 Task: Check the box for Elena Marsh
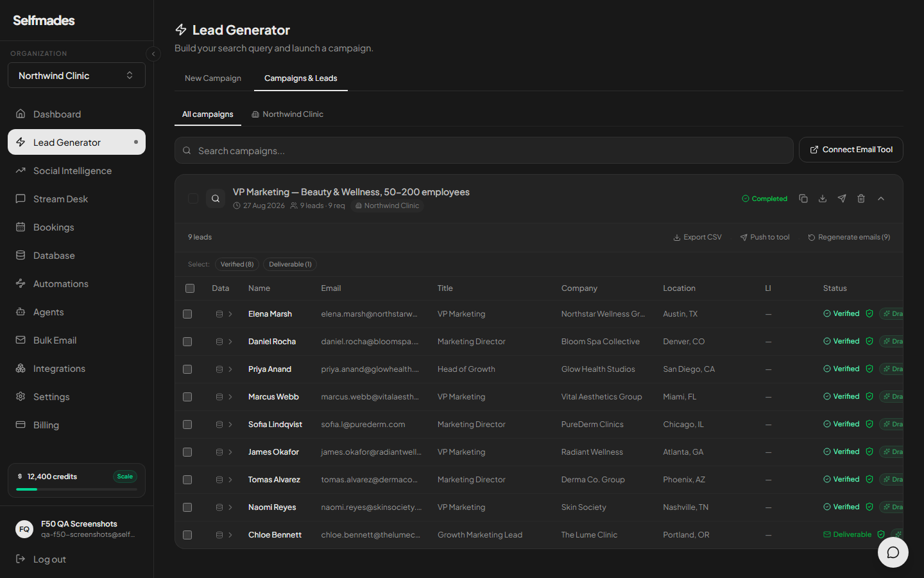click(x=187, y=314)
